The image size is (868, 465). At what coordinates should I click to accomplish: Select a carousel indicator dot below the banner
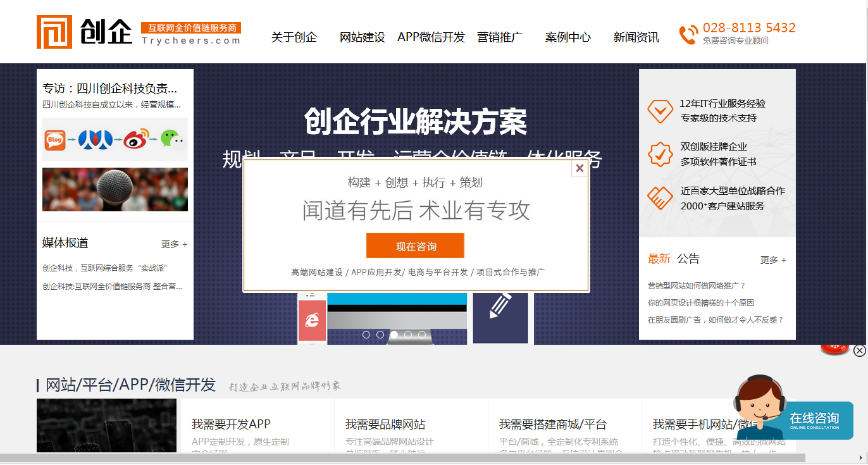tap(395, 335)
